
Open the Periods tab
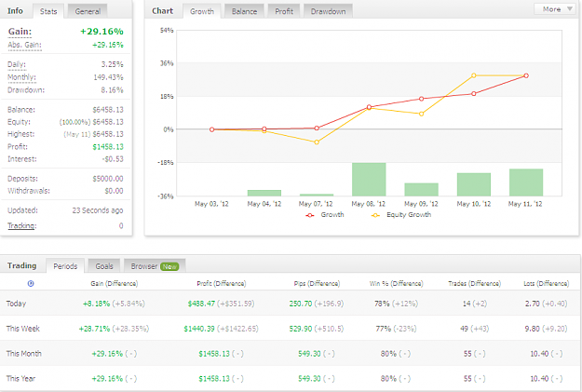[x=65, y=266]
